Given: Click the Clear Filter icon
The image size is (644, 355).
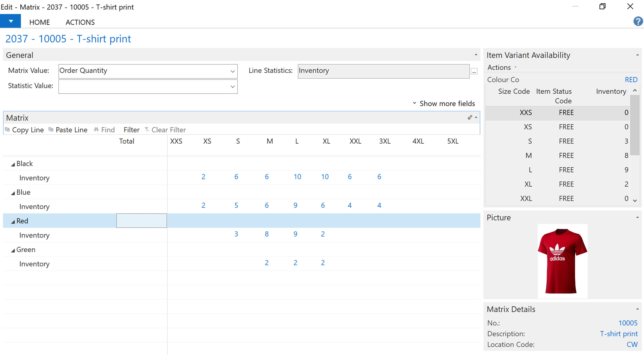Looking at the screenshot, I should coord(147,129).
